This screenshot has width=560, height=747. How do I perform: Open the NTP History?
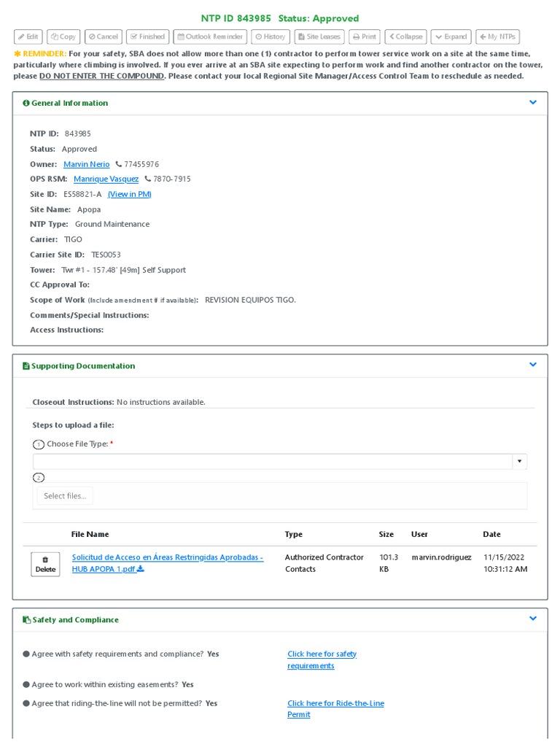click(x=271, y=36)
